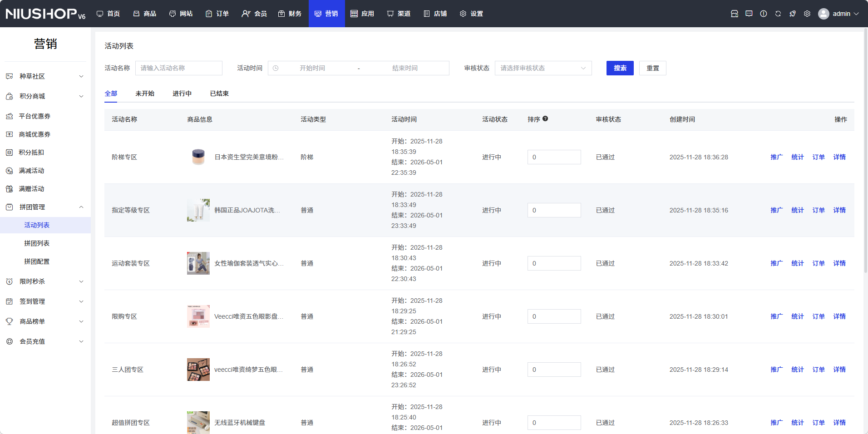Image resolution: width=868 pixels, height=434 pixels.
Task: Open the admin account dropdown
Action: 839,14
